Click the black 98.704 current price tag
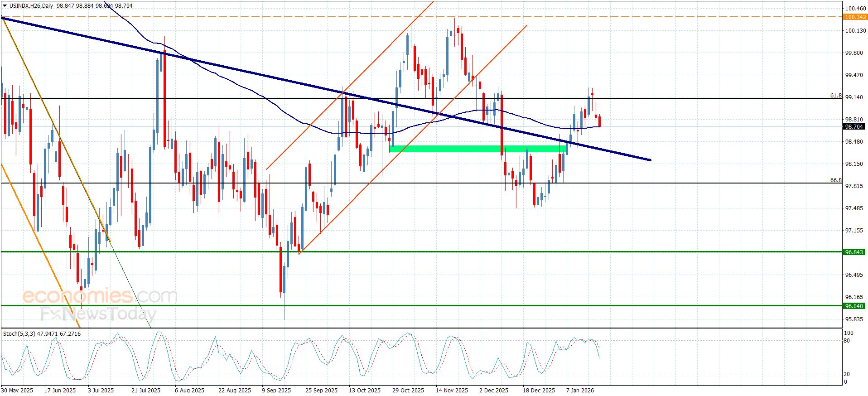This screenshot has height=396, width=868. click(x=854, y=127)
